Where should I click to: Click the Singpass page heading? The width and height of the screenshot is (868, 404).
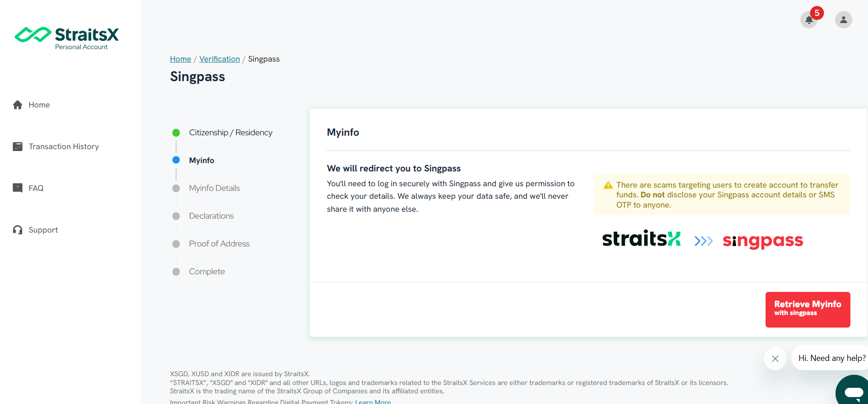click(197, 76)
